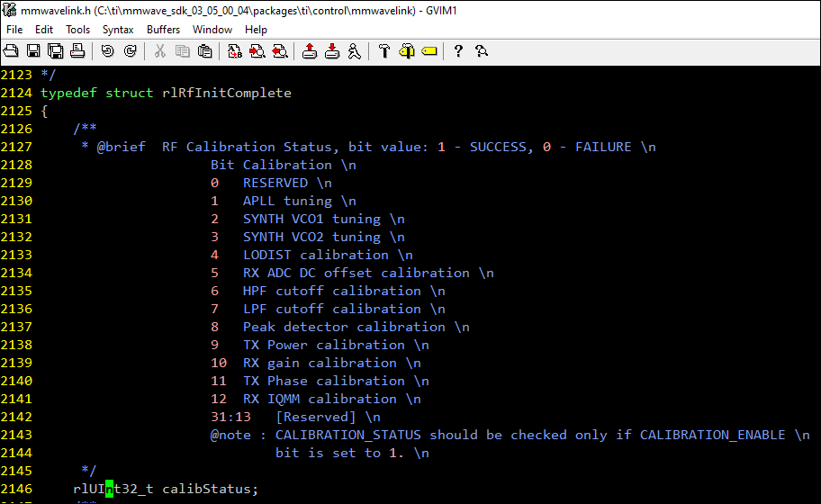821x504 pixels.
Task: Click 'RESERVED' on line 2129
Action: click(275, 184)
